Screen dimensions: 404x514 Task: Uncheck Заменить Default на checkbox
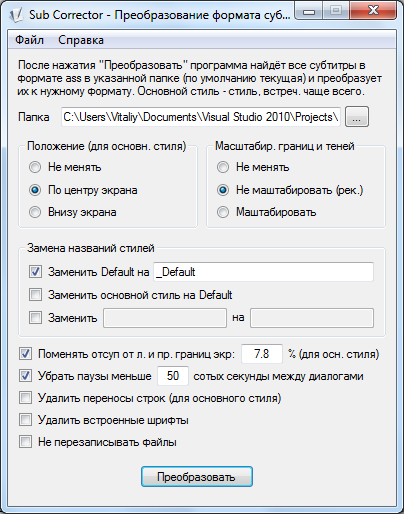coord(35,272)
